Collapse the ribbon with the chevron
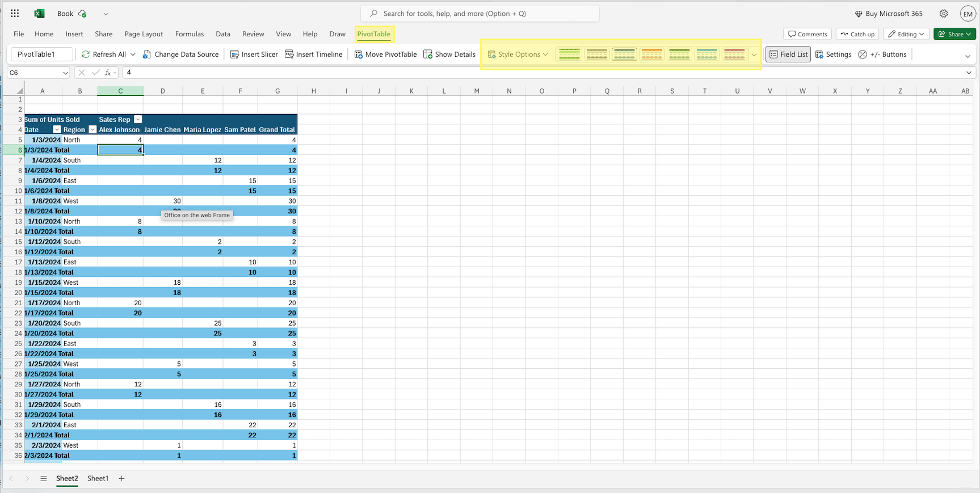 968,56
